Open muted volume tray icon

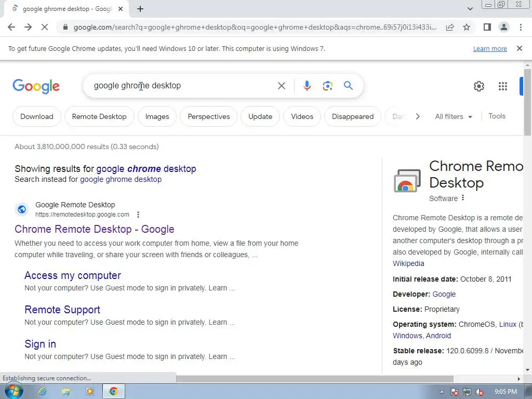coord(480,392)
